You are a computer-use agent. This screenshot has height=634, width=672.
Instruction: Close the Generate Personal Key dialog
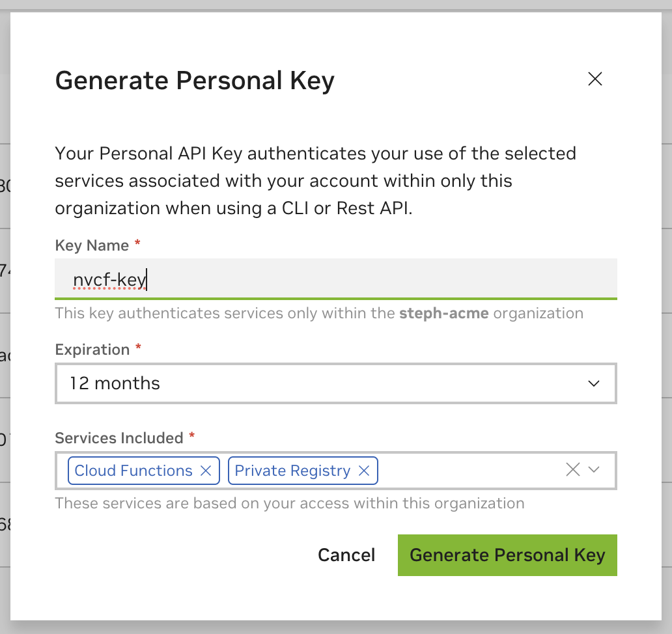(595, 79)
